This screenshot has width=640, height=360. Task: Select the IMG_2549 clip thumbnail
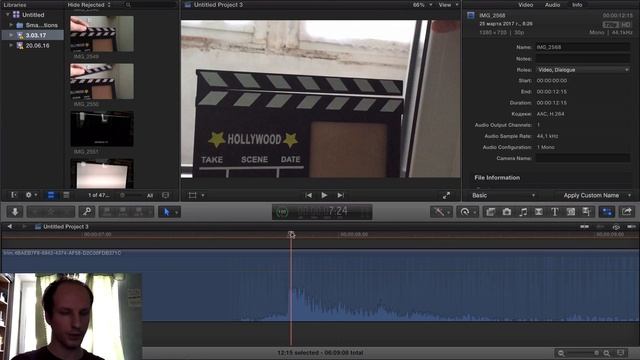(x=102, y=34)
